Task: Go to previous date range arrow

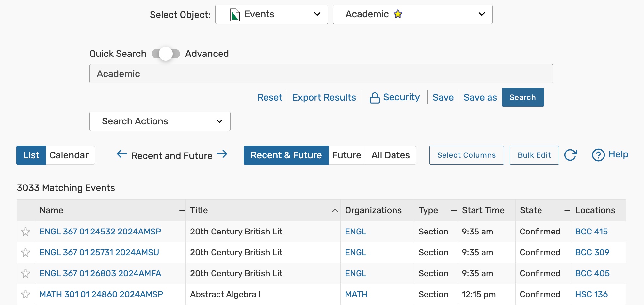Action: point(122,154)
